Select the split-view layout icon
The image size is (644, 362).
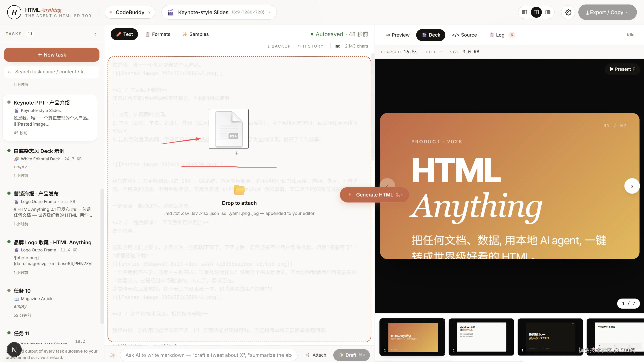click(x=536, y=12)
